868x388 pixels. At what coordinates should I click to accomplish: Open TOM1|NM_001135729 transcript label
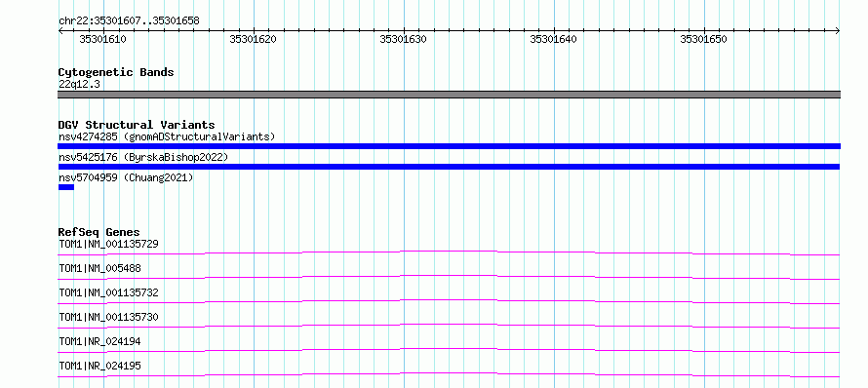[x=109, y=244]
